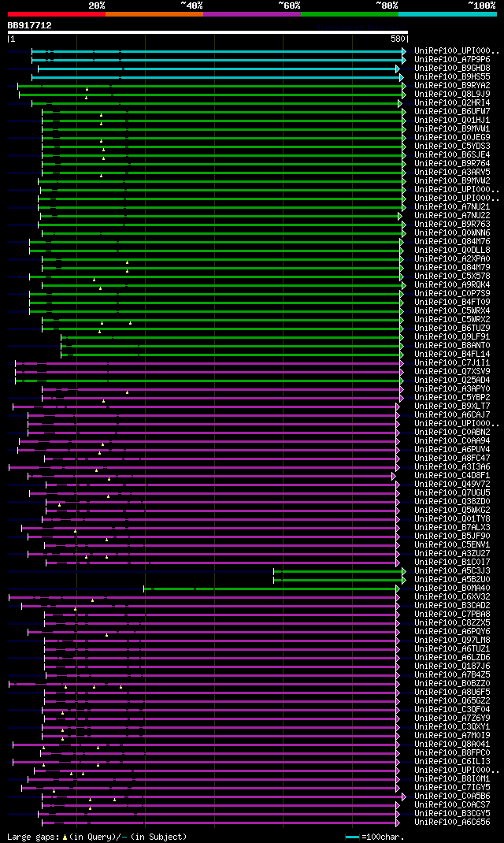
Task: Click the orange ~40% identity legend segment
Action: point(154,13)
